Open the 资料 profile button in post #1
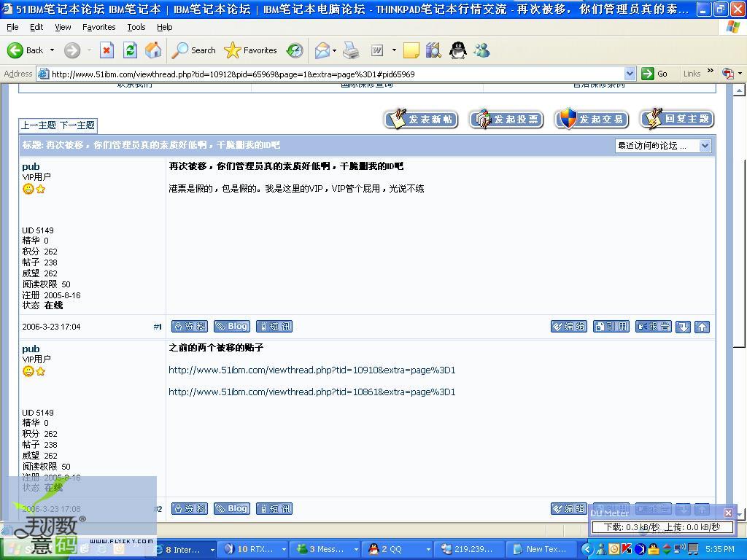747x560 pixels. pyautogui.click(x=190, y=326)
